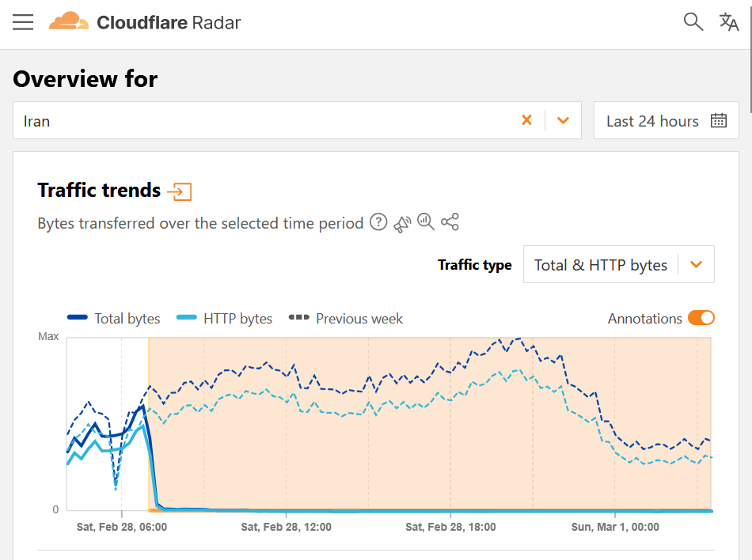Show help for bytes transferred description
The image size is (752, 560).
[x=378, y=222]
